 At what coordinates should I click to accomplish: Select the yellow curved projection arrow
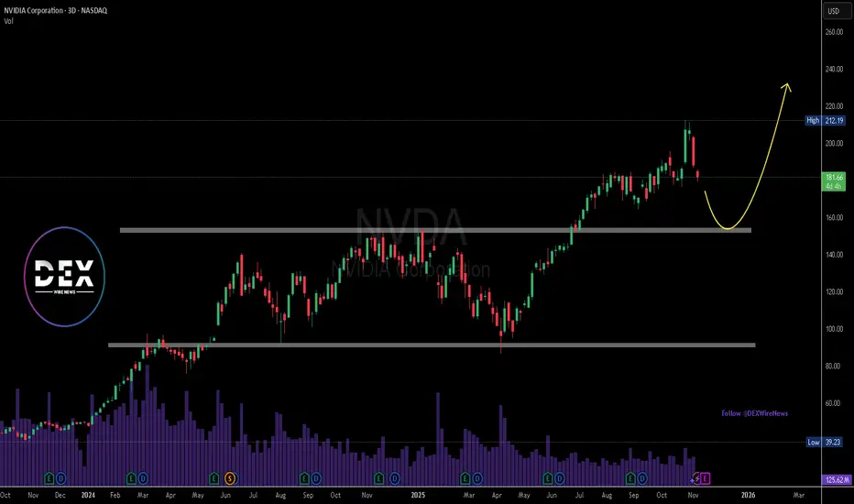748,157
